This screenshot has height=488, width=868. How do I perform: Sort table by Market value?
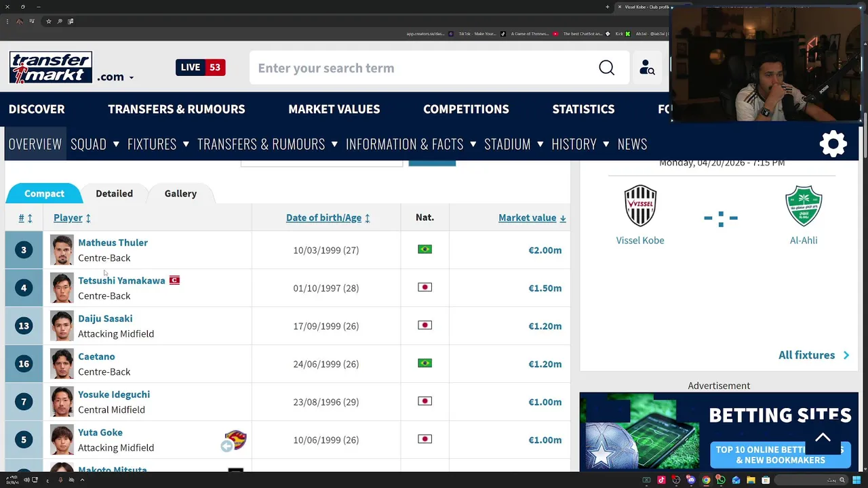tap(532, 218)
